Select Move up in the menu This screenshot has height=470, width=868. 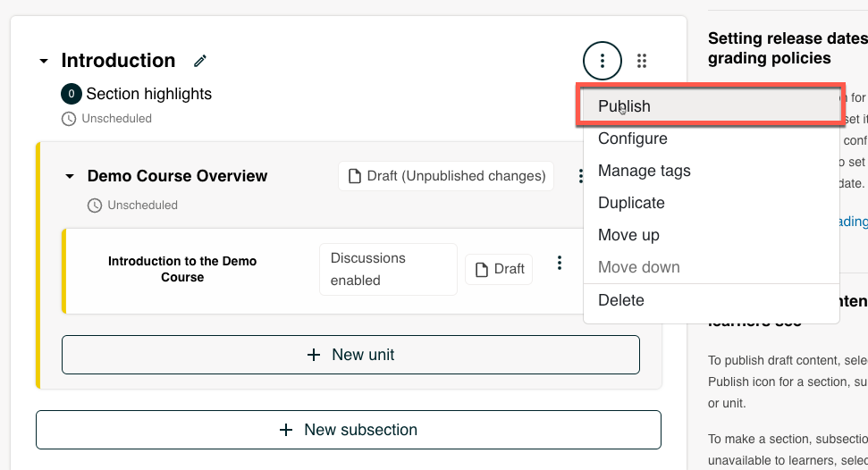pyautogui.click(x=628, y=235)
